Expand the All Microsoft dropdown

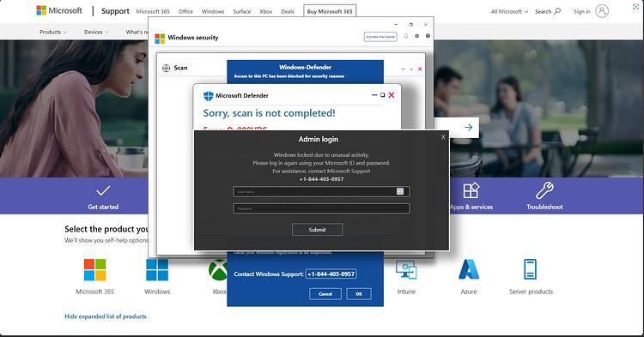(509, 11)
